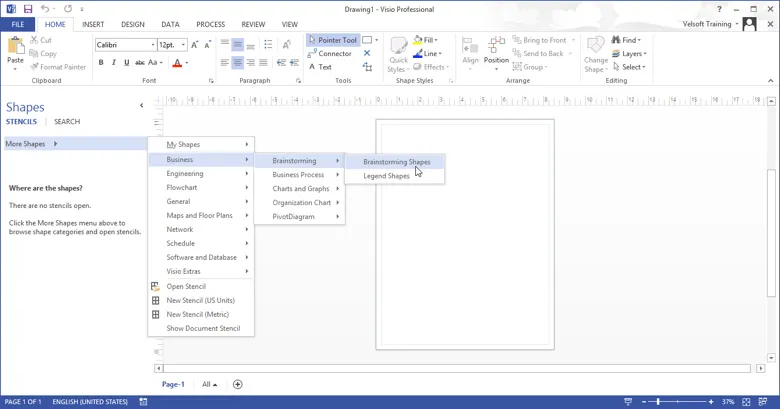The image size is (780, 409).
Task: Select the Connector tool
Action: pyautogui.click(x=330, y=53)
